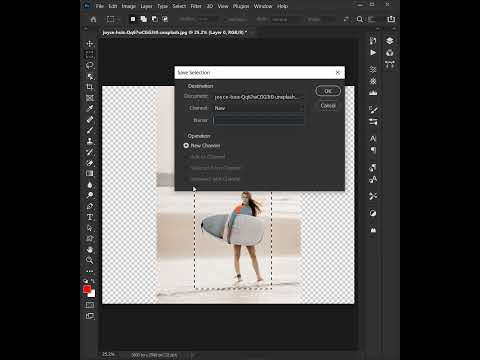The width and height of the screenshot is (480, 360).
Task: Open the white background color picker
Action: [x=93, y=294]
